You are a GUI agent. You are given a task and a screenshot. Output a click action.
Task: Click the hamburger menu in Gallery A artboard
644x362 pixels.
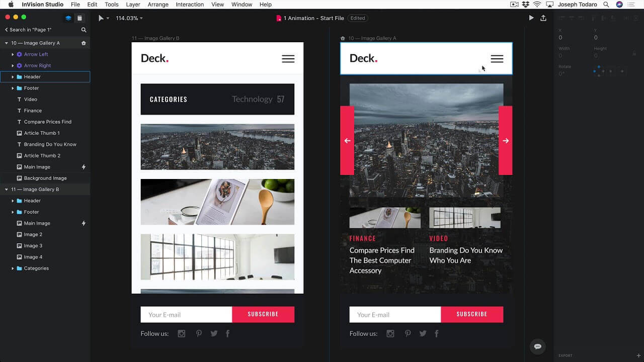point(497,59)
